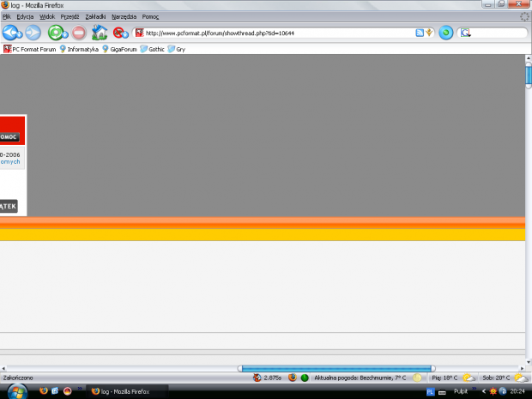Click the PL language indicator in the taskbar
This screenshot has height=399, width=532.
click(x=431, y=391)
